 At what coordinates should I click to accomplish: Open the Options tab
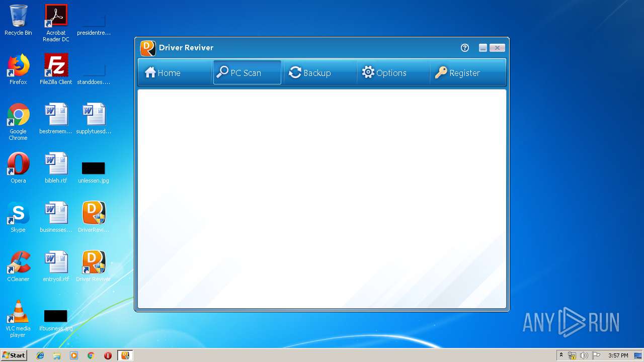393,73
